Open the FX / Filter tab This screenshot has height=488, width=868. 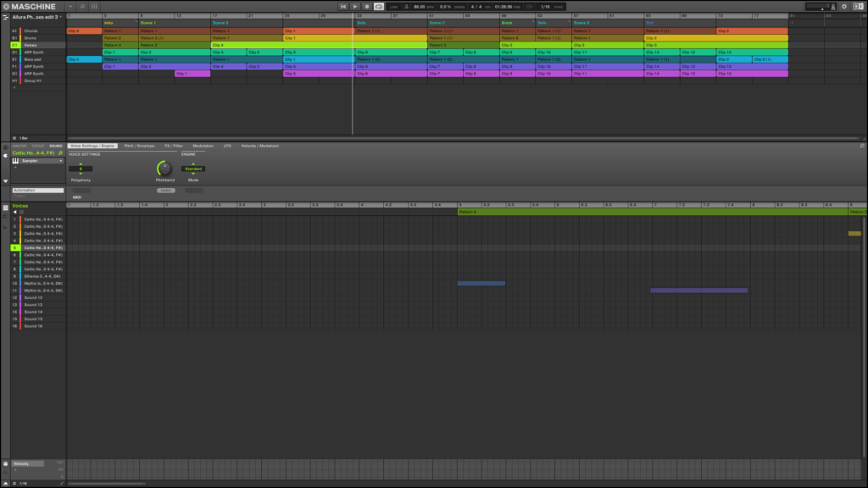click(x=174, y=146)
